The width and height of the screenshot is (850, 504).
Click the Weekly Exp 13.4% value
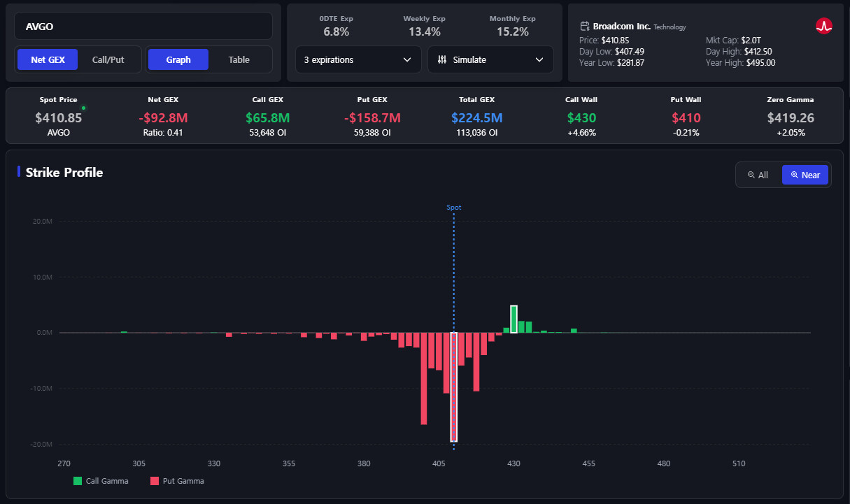[x=425, y=31]
